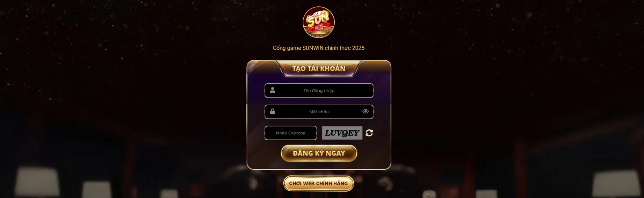Viewport: 644px width, 198px height.
Task: Click the 'CHƠI WEB CHÍNH HÃNG' button
Action: pos(319,183)
